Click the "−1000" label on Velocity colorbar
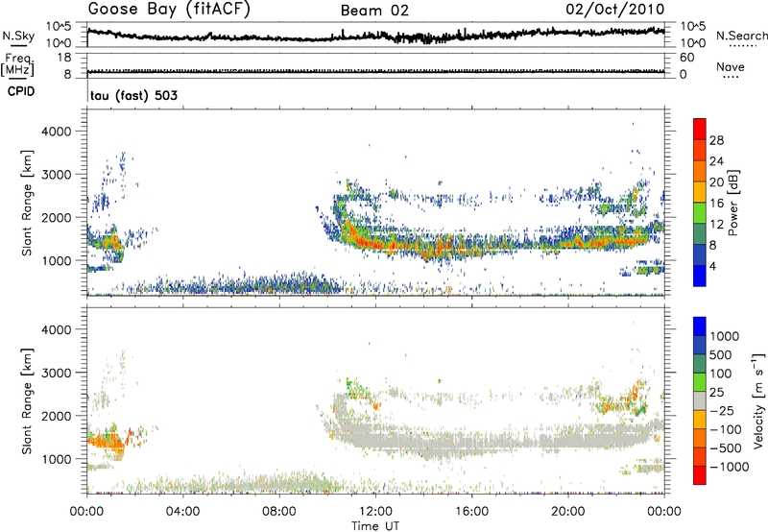The height and width of the screenshot is (532, 768). 730,467
